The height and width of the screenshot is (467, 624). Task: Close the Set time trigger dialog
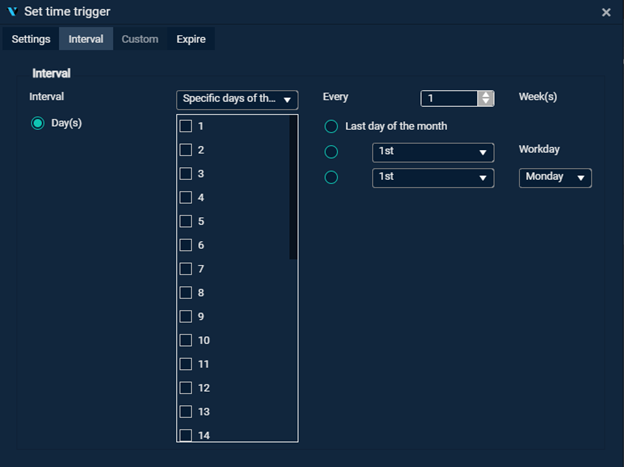tap(606, 12)
